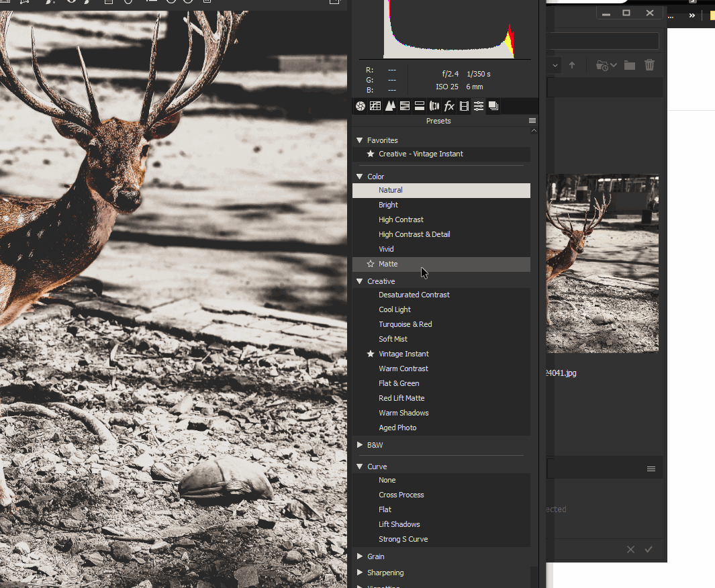Apply the Strong S Curve preset
The image size is (715, 588).
click(441, 539)
